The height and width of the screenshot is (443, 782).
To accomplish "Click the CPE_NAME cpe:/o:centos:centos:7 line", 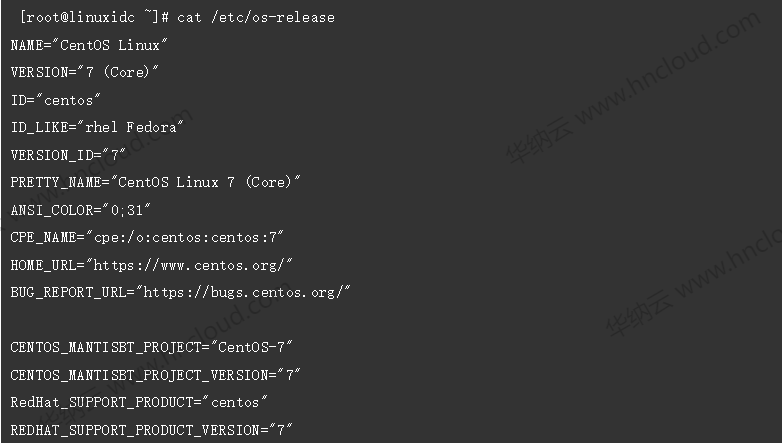I will [147, 237].
